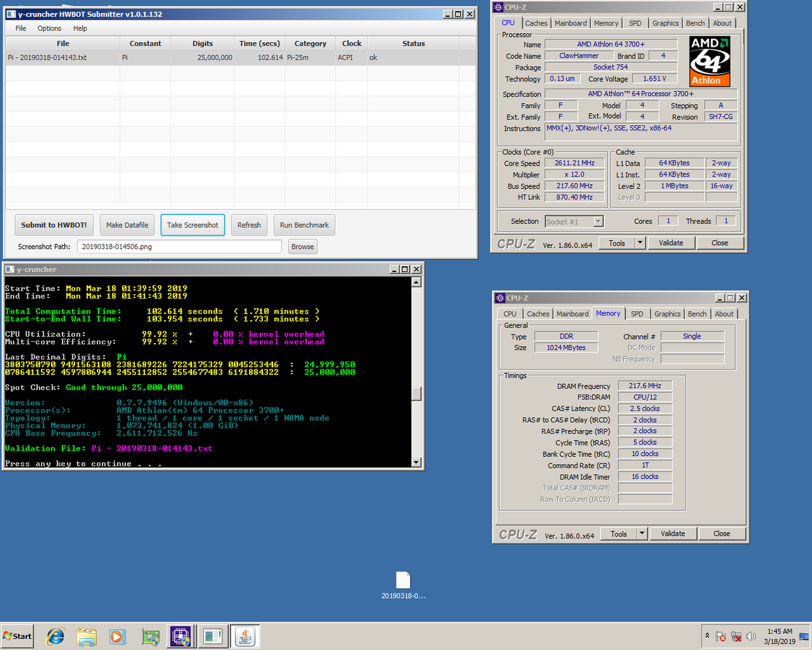Screen dimensions: 812x650
Task: Expand Tools dropdown arrow in lower CPU-Z
Action: pyautogui.click(x=642, y=534)
